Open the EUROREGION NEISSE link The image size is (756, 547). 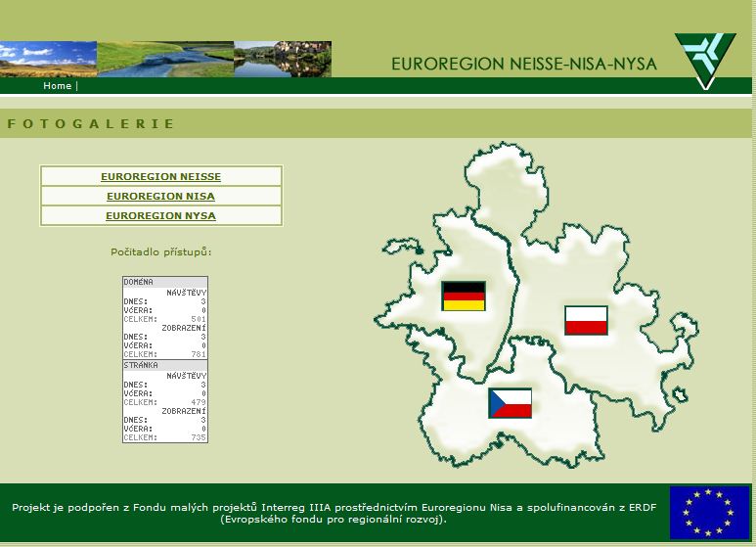click(161, 176)
